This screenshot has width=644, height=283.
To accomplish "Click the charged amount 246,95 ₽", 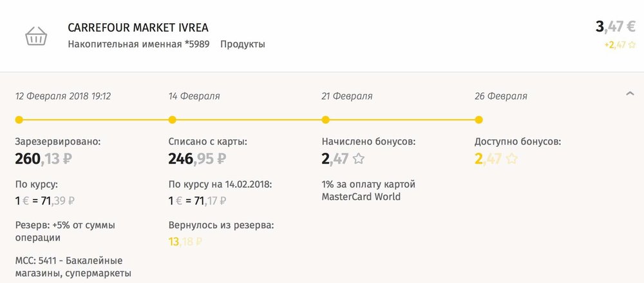I will pyautogui.click(x=197, y=159).
